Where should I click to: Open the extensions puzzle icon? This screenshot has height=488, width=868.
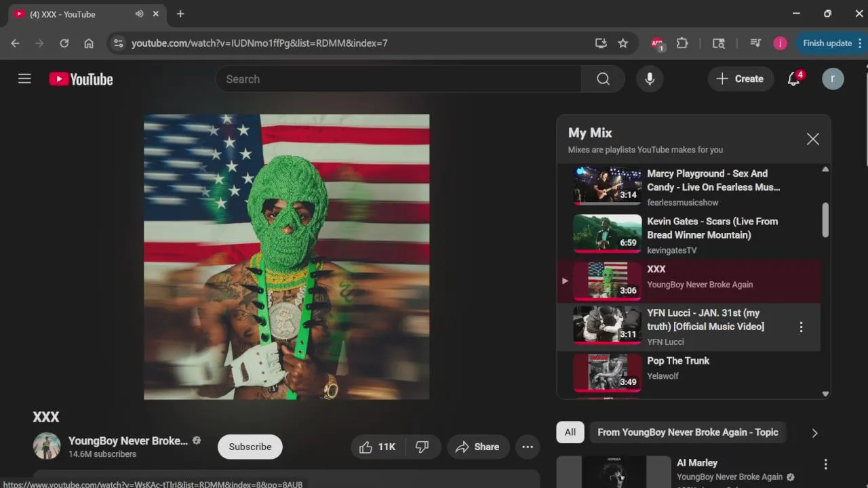(682, 43)
